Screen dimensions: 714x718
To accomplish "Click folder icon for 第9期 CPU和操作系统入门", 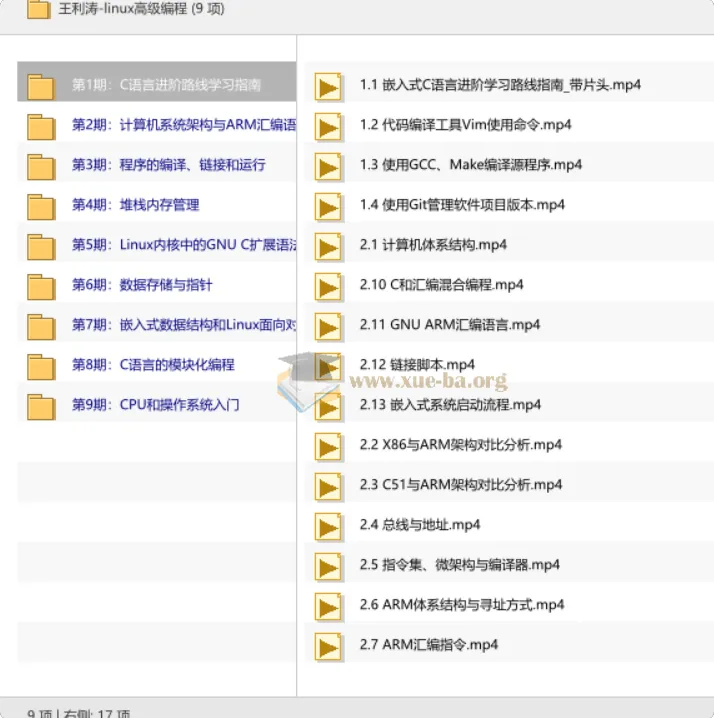I will [41, 407].
